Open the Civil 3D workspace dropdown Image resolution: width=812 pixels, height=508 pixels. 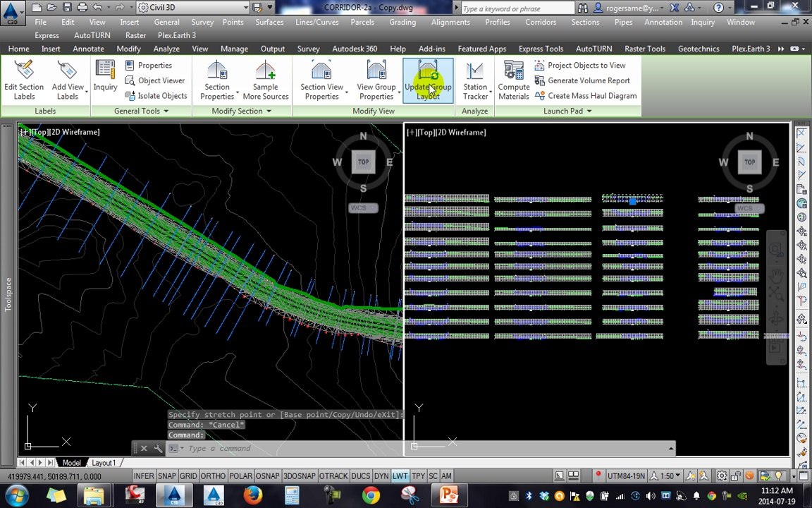click(193, 7)
